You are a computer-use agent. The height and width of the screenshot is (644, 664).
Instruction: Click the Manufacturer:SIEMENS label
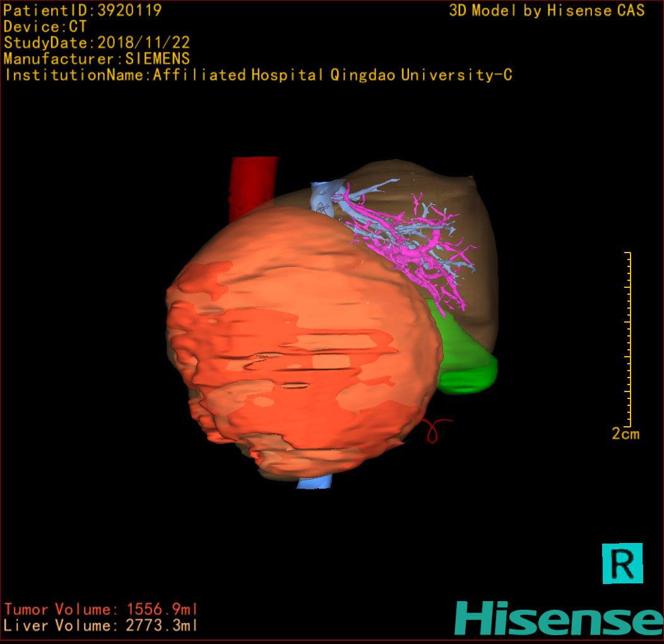[x=97, y=59]
